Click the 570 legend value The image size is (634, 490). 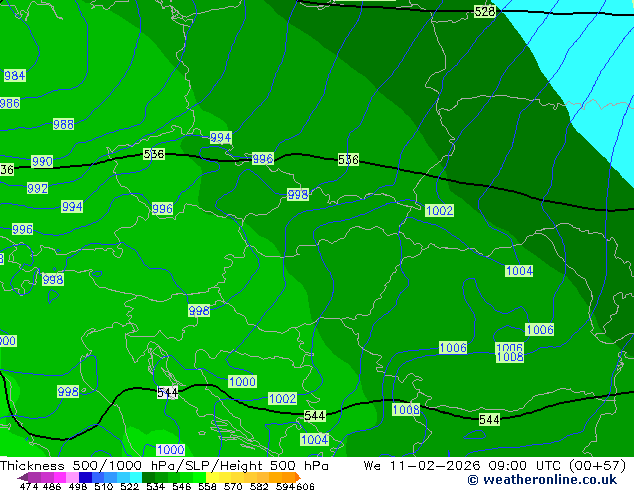tap(234, 486)
